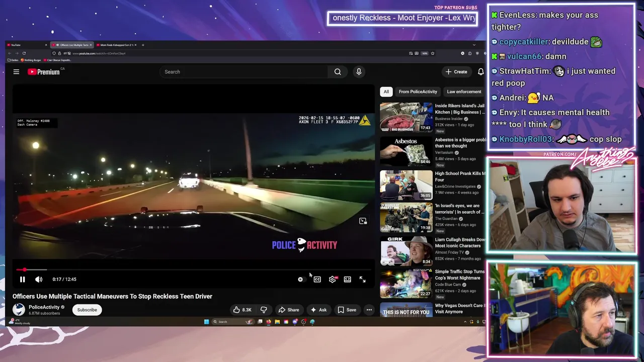Open the Ask AI sparkle button
Viewport: 644px width, 362px height.
tap(318, 310)
